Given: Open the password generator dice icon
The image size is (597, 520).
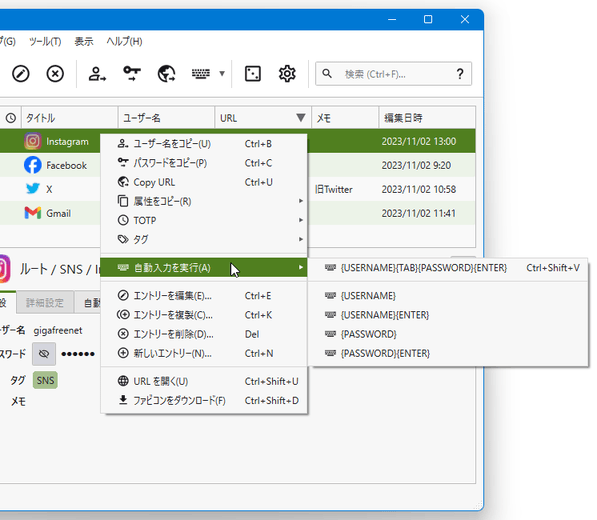Looking at the screenshot, I should (x=253, y=73).
